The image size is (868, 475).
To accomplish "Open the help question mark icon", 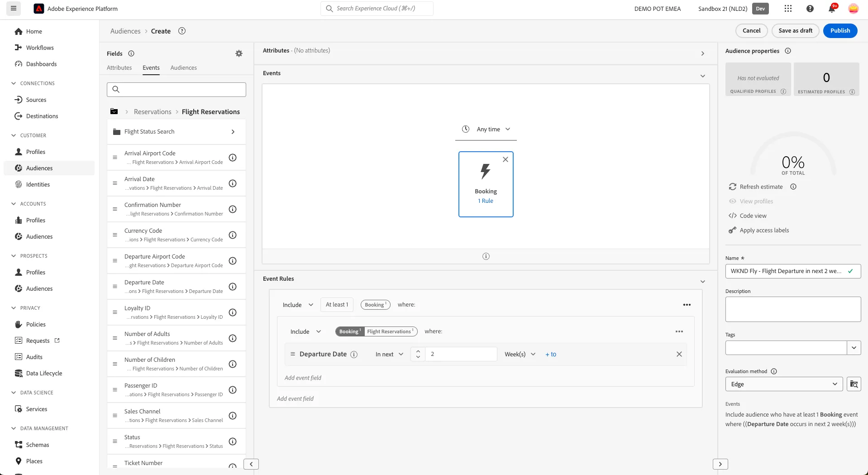I will click(810, 9).
